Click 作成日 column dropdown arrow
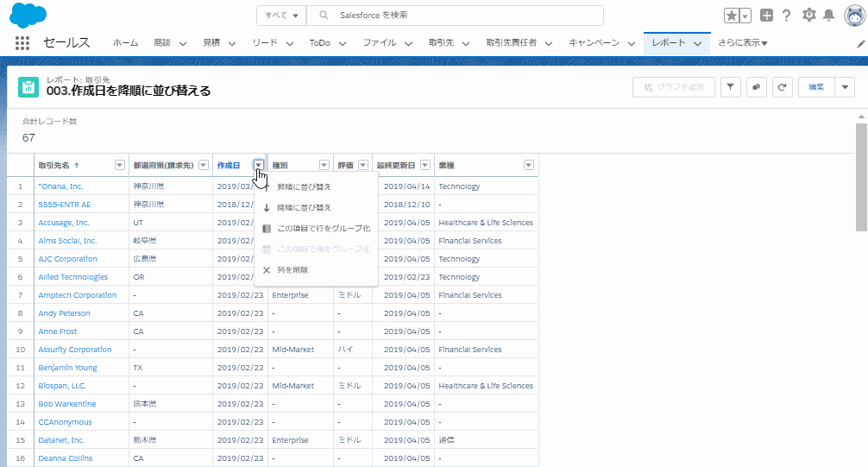Image resolution: width=868 pixels, height=467 pixels. 259,165
